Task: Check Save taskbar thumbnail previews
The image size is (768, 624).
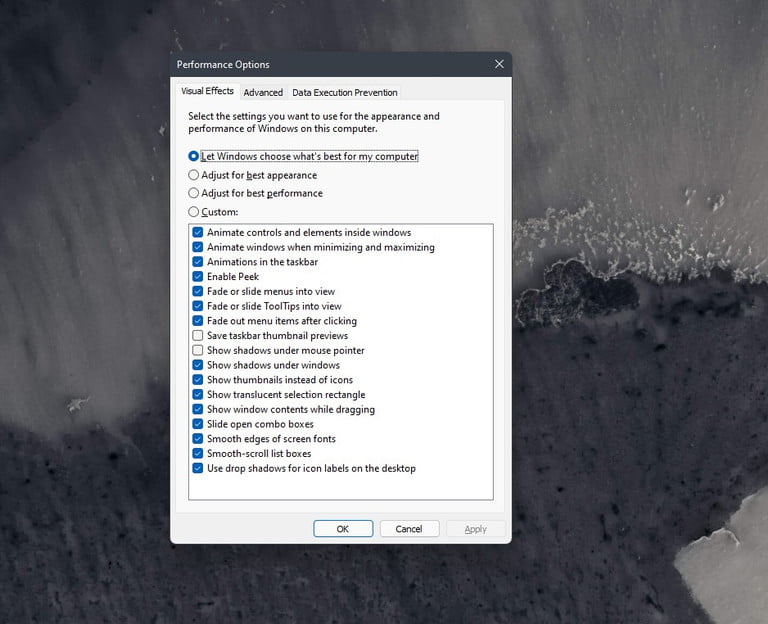Action: coord(198,336)
